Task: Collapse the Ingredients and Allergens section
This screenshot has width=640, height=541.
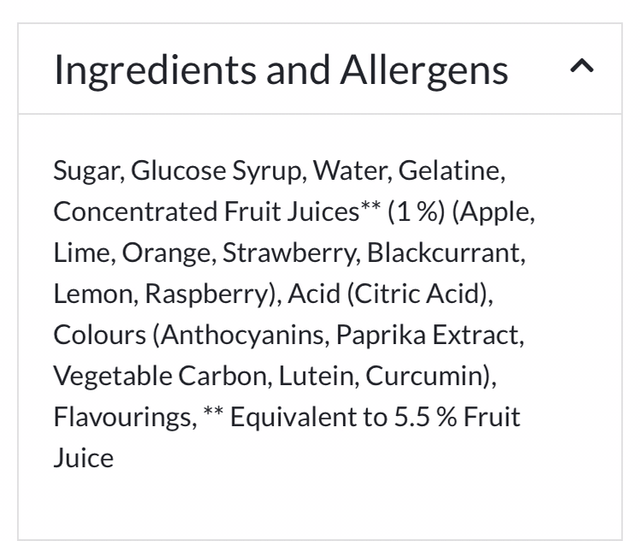Action: (x=581, y=68)
